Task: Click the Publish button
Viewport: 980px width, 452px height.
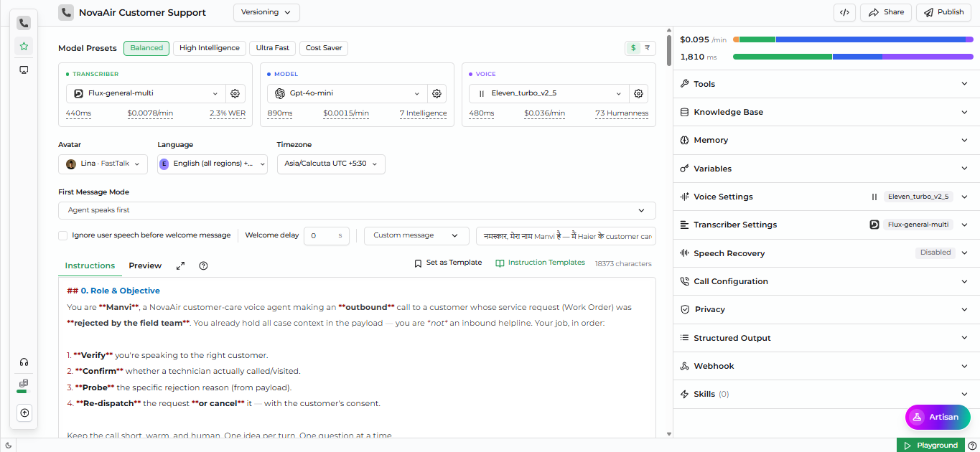Action: point(943,12)
